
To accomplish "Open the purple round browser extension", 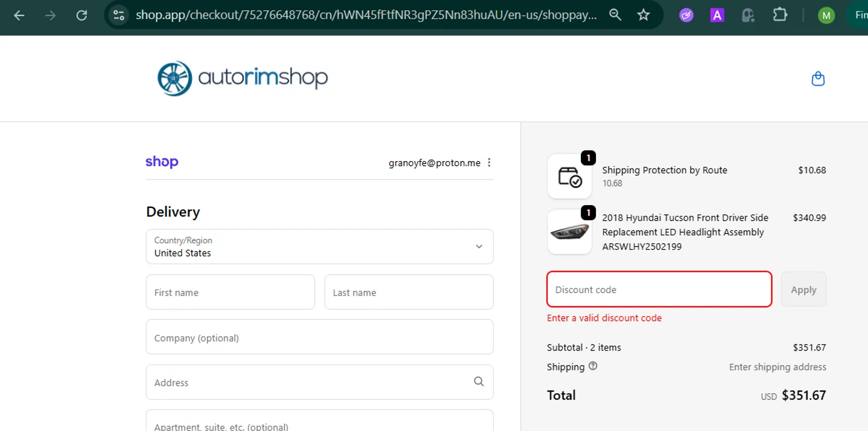I will (x=686, y=16).
